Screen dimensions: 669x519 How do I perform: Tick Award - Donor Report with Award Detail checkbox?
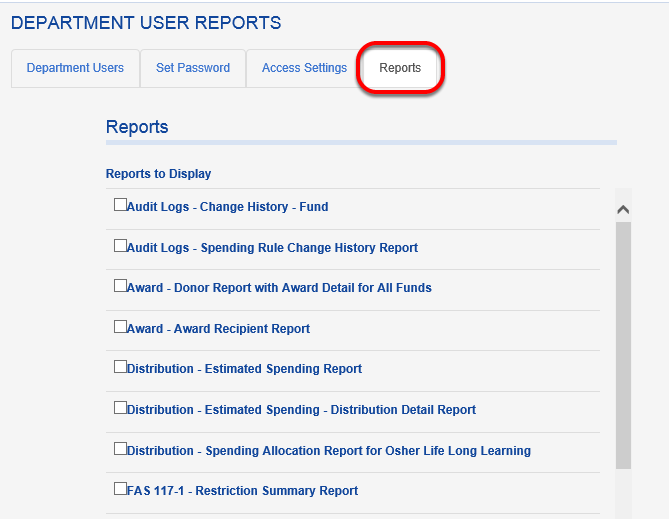click(120, 286)
